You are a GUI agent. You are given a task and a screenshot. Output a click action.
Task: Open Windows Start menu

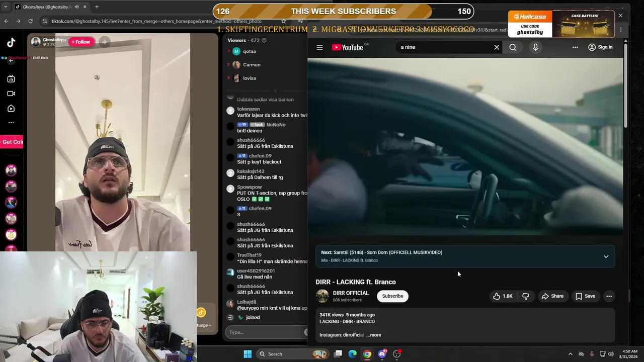248,354
